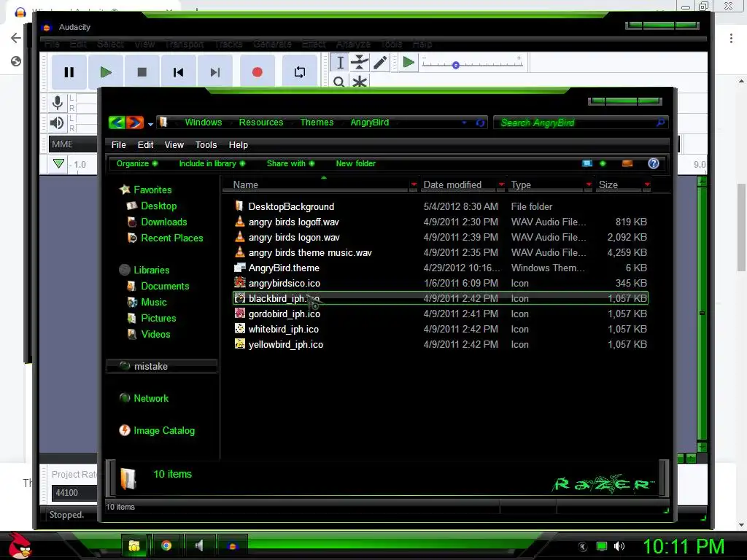This screenshot has height=560, width=747.
Task: Open the Project Rate 44100 combo box
Action: [x=75, y=492]
